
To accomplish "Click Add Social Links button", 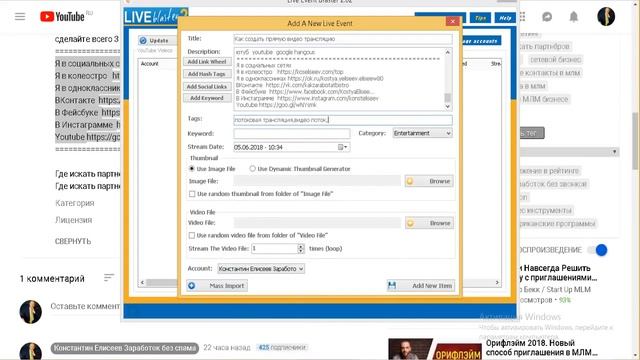I will click(x=207, y=87).
